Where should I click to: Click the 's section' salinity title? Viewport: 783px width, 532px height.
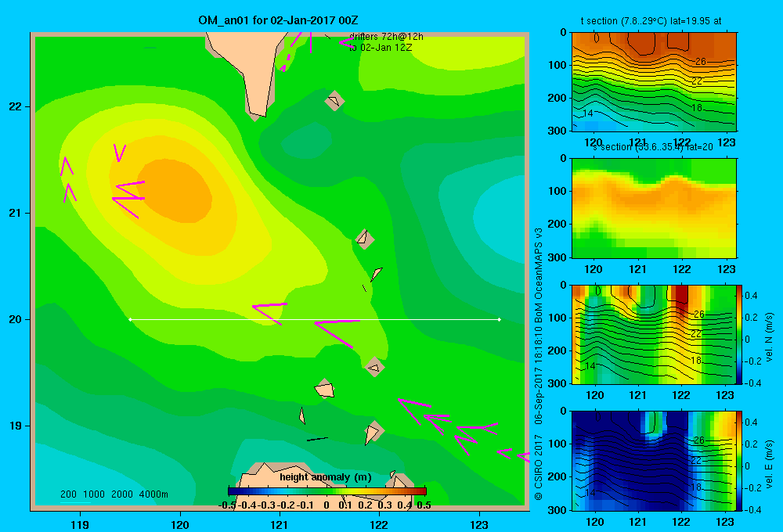[653, 147]
